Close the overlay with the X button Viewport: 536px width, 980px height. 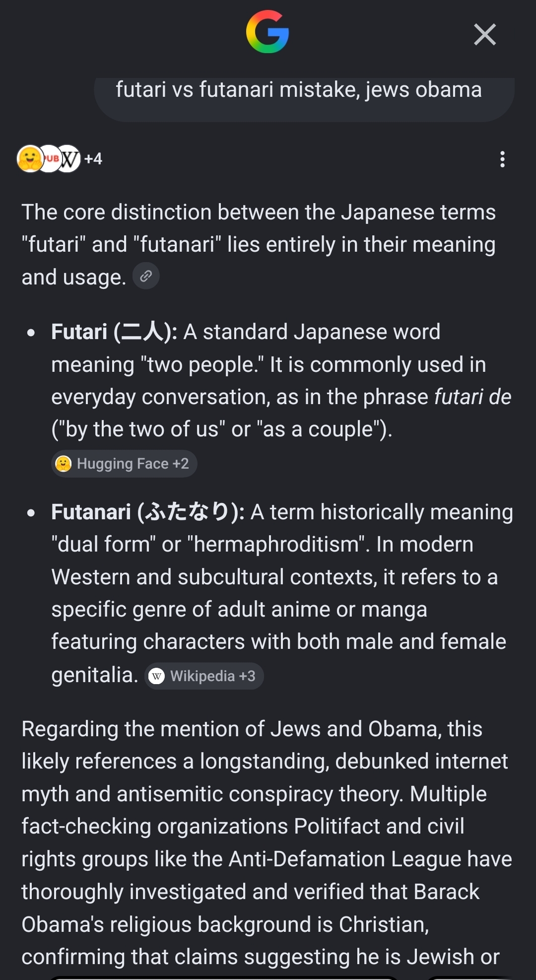(x=485, y=34)
